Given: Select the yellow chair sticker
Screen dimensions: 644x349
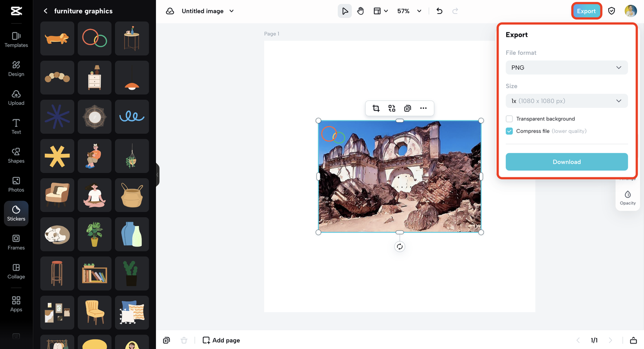Looking at the screenshot, I should (x=95, y=313).
